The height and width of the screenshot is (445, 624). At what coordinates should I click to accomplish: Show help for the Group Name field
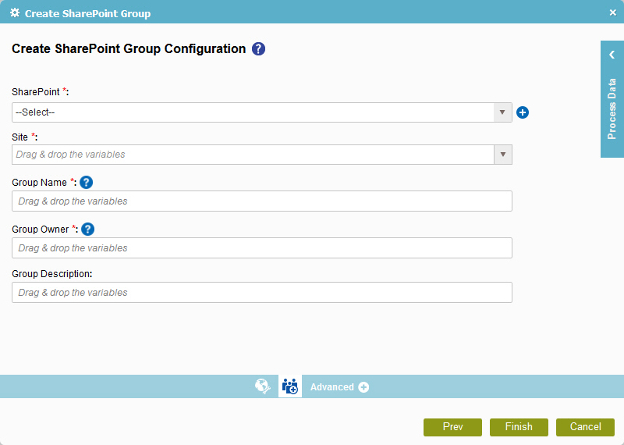(x=86, y=183)
